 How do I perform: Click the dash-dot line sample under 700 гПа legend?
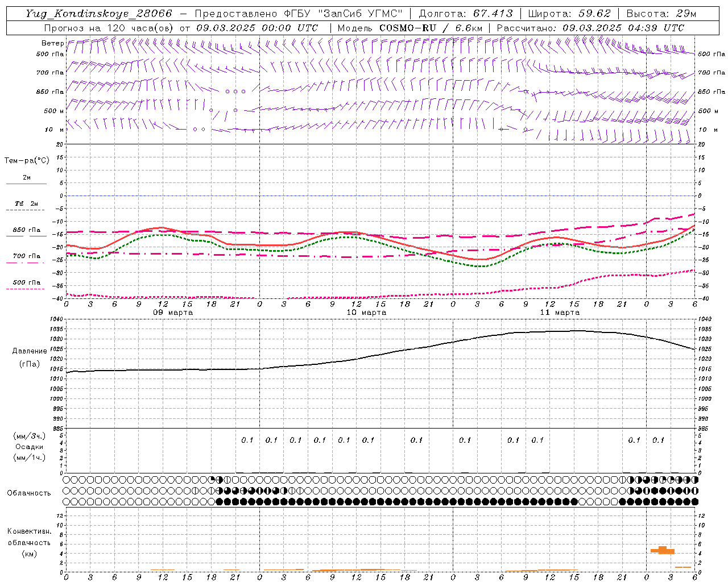tap(26, 263)
